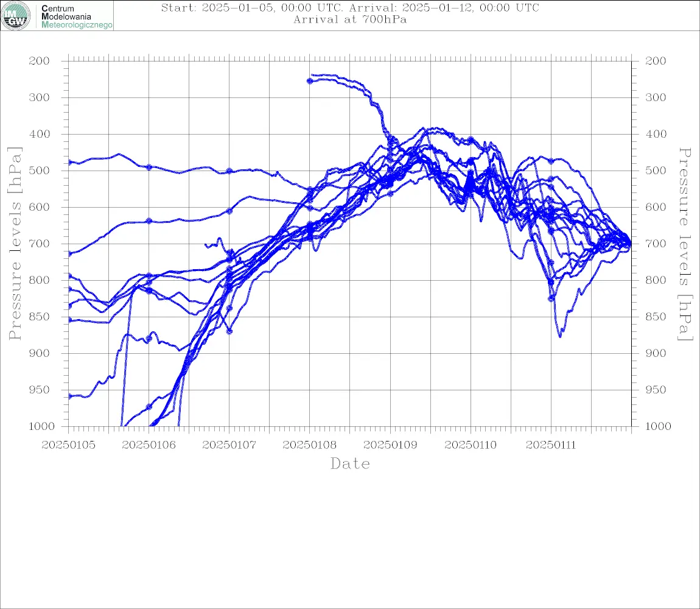Click the right 'Pressure levels [hPa]' axis title
The height and width of the screenshot is (609, 700).
(685, 244)
